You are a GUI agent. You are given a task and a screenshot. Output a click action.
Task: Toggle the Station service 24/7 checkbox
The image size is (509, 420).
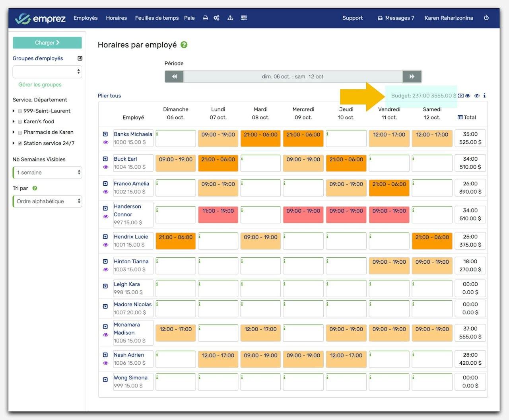click(x=20, y=144)
